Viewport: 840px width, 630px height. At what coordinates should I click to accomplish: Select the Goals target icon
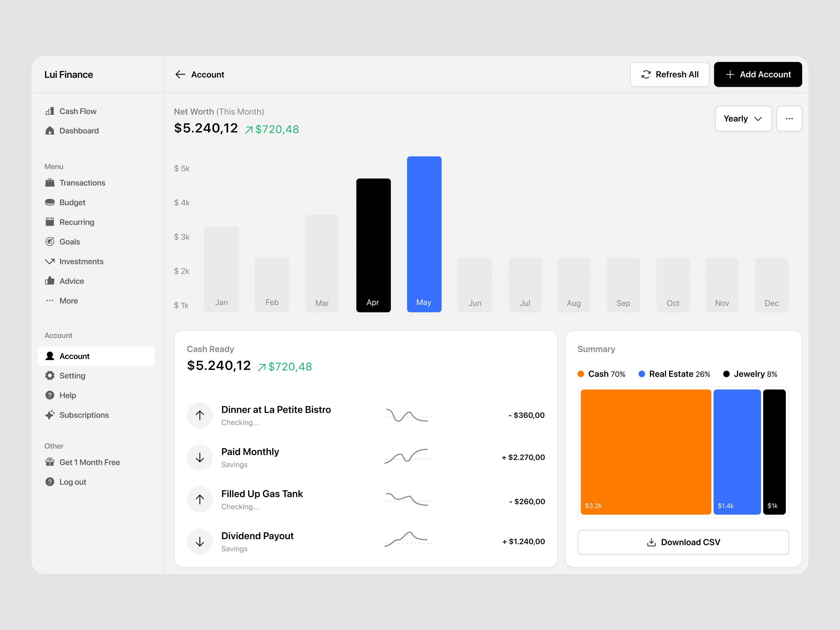[x=50, y=241]
